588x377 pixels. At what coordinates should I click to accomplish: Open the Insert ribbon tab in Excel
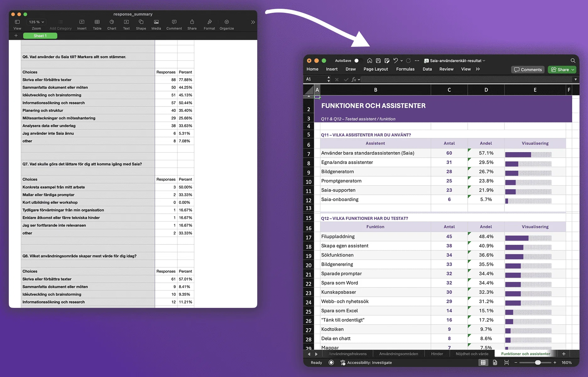(332, 69)
